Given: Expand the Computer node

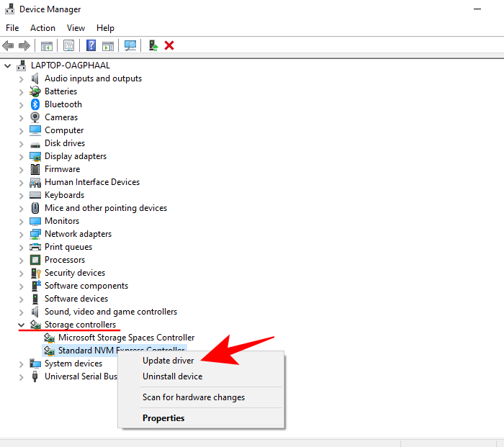Looking at the screenshot, I should [21, 131].
